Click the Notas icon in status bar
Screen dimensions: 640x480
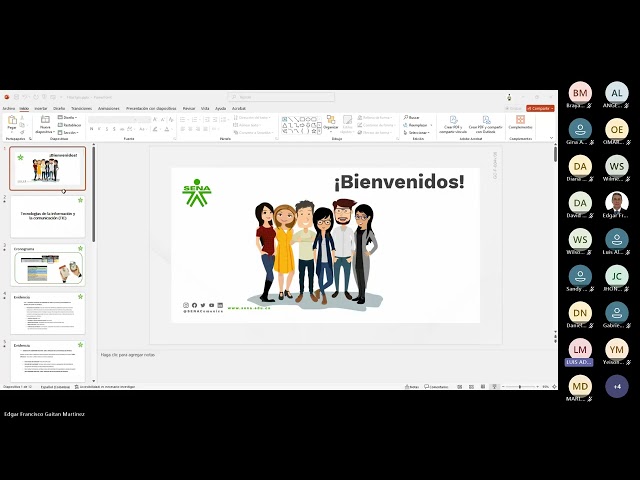[411, 387]
